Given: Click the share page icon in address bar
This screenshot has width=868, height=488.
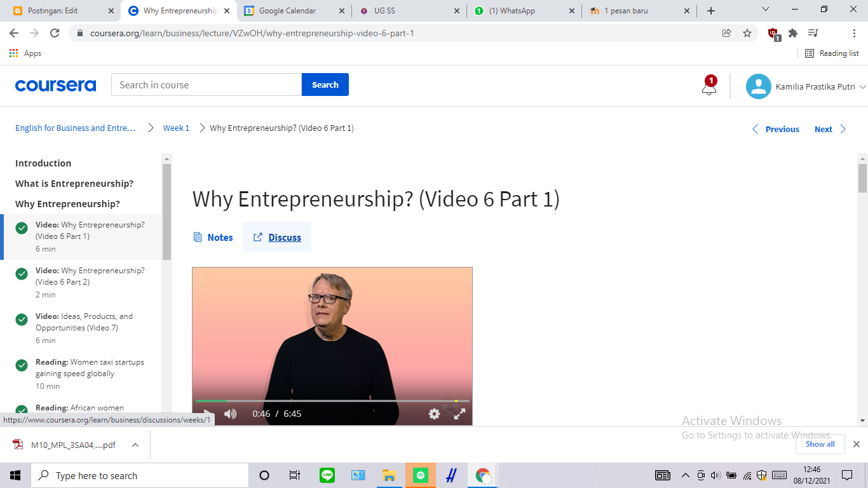Looking at the screenshot, I should pyautogui.click(x=727, y=33).
